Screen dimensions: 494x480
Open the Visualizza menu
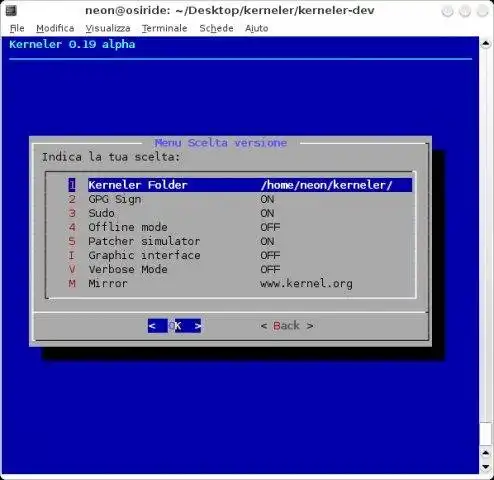108,28
